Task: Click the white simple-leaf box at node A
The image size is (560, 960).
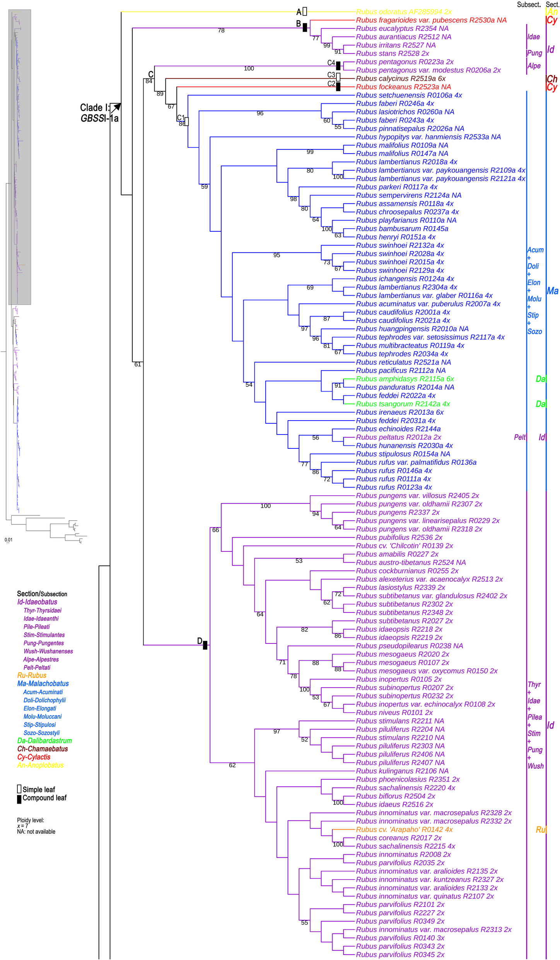Action: [305, 11]
